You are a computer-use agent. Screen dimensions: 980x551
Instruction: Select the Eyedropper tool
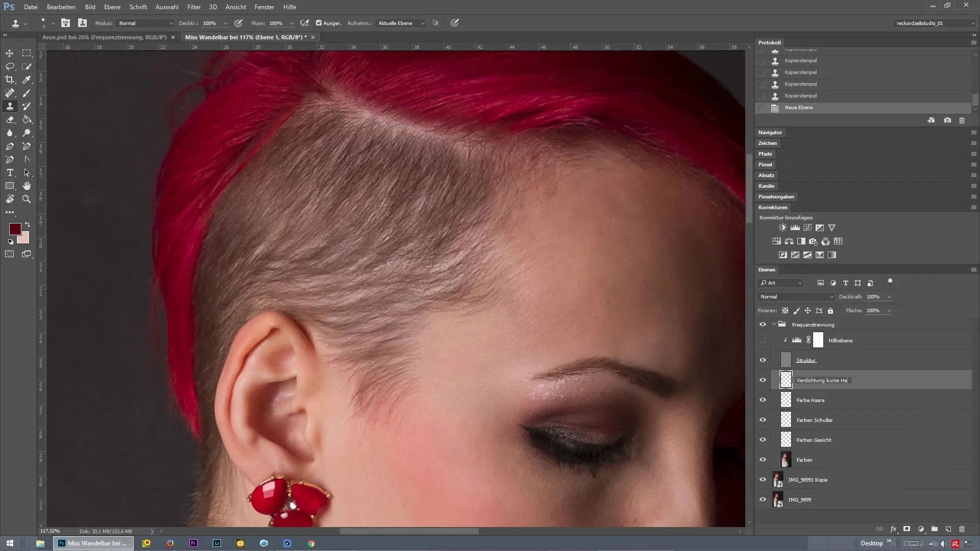(x=27, y=80)
